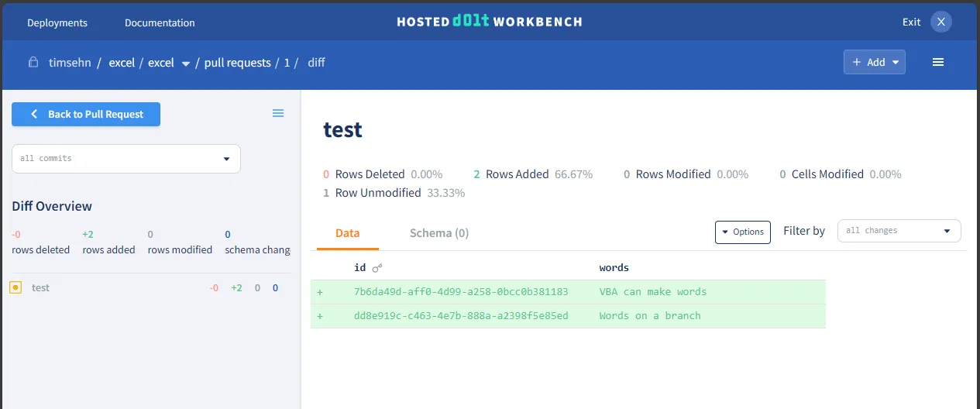Open the hamburger menu in blue header
Viewport: 980px width, 409px height.
937,62
